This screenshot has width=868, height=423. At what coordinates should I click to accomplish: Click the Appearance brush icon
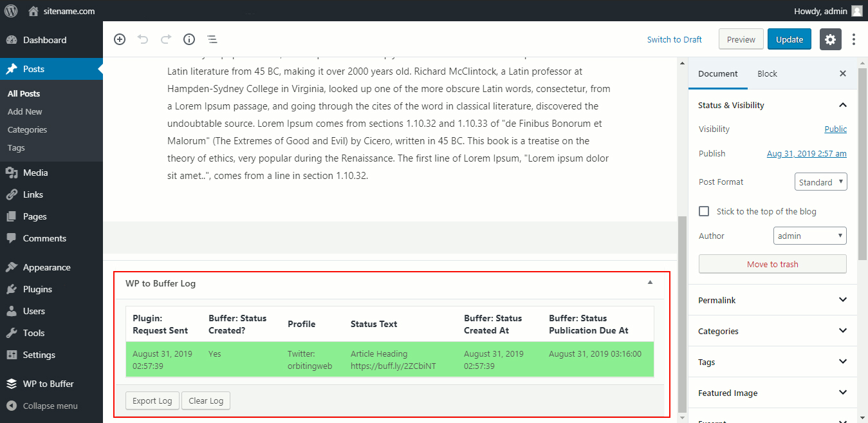pyautogui.click(x=12, y=267)
